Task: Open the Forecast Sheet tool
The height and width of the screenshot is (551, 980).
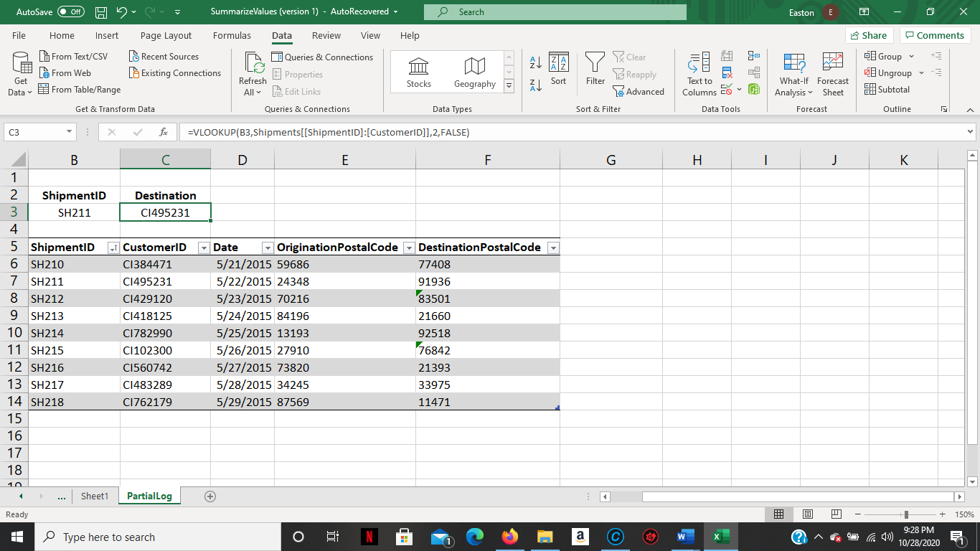Action: coord(832,72)
